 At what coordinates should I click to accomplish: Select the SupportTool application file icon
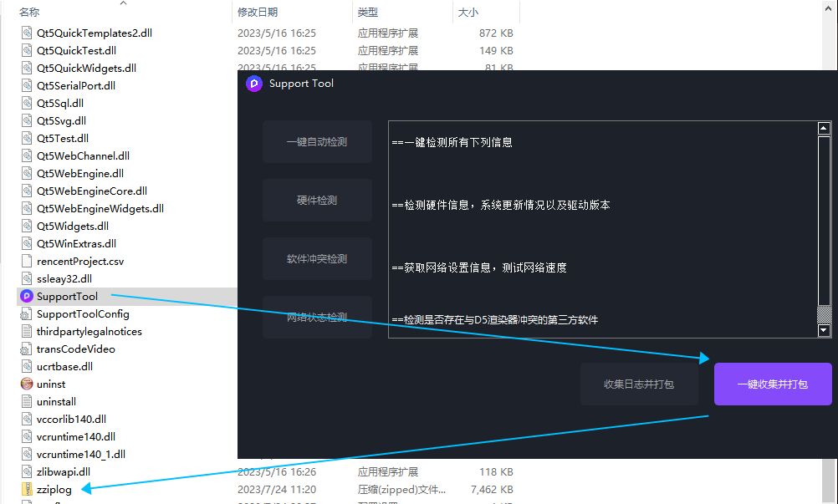tap(27, 297)
